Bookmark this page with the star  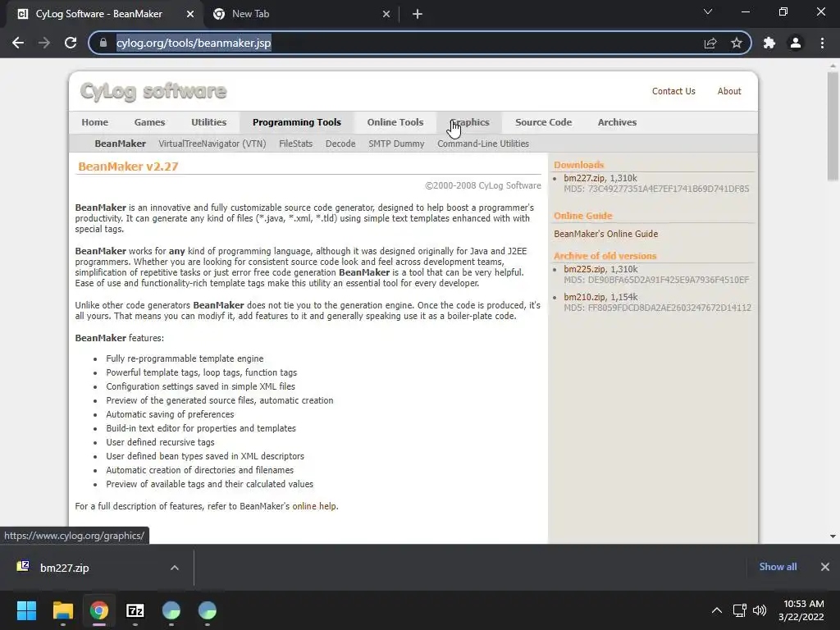[737, 43]
